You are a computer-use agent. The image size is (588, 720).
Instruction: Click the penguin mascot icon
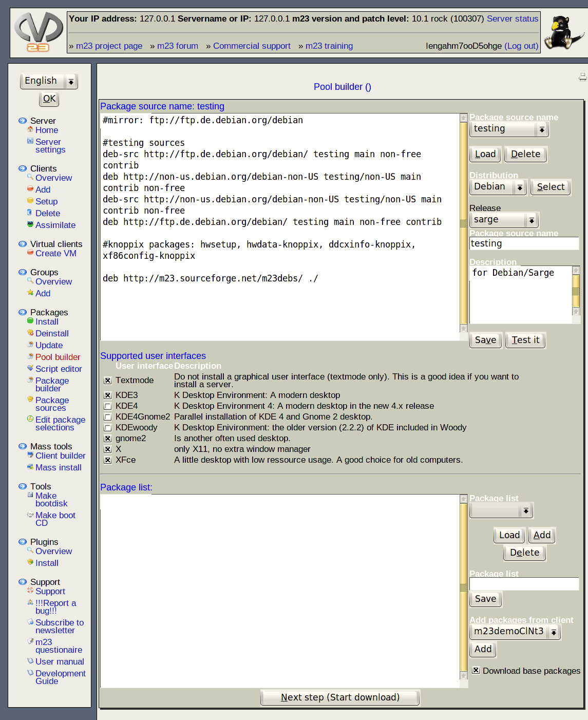pos(563,32)
